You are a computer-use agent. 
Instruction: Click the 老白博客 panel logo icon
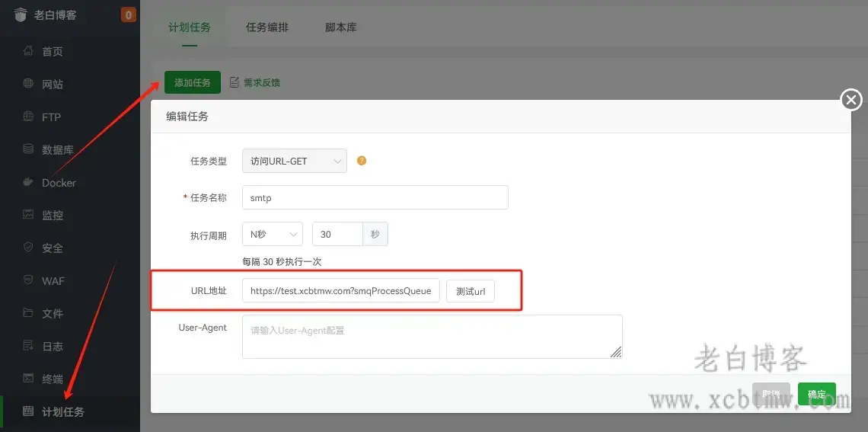click(x=21, y=15)
